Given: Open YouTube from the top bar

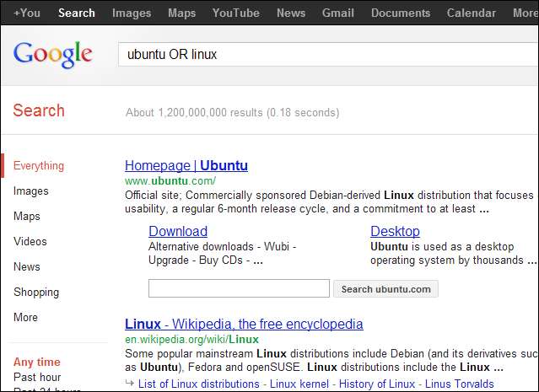Looking at the screenshot, I should 236,13.
